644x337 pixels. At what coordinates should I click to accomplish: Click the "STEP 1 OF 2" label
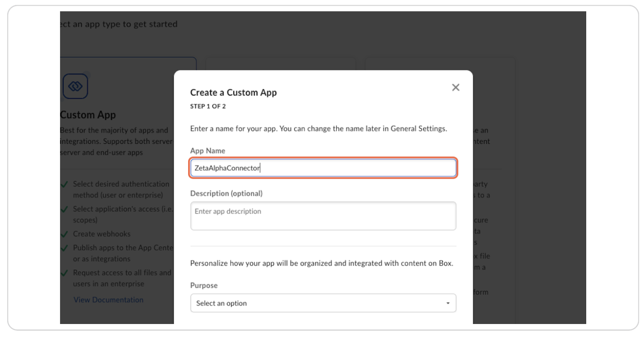[x=208, y=106]
